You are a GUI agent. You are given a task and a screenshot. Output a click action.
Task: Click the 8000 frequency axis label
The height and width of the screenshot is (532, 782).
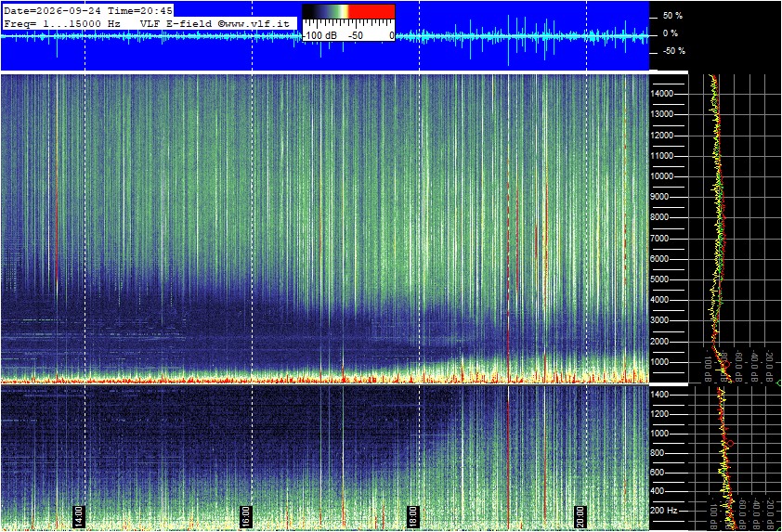click(659, 217)
